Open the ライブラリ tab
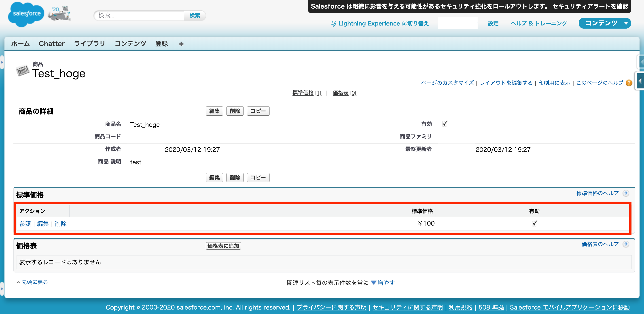This screenshot has width=644, height=314. [x=89, y=44]
